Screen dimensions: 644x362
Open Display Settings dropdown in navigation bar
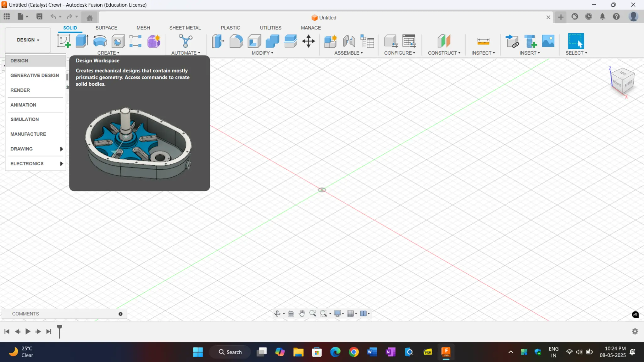click(x=339, y=314)
